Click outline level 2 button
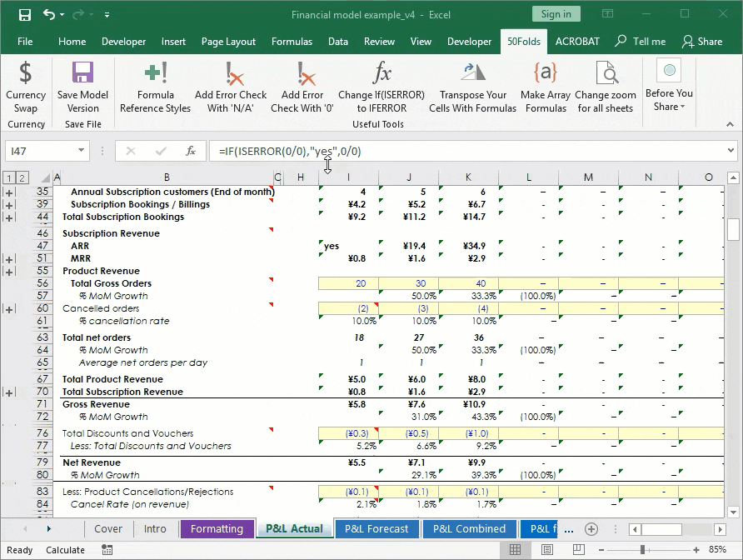 pyautogui.click(x=22, y=177)
